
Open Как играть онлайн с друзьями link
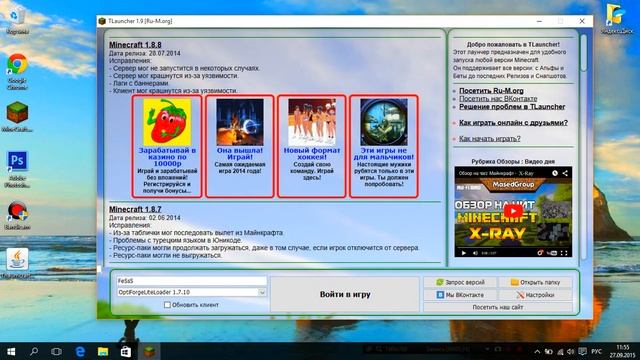(513, 122)
